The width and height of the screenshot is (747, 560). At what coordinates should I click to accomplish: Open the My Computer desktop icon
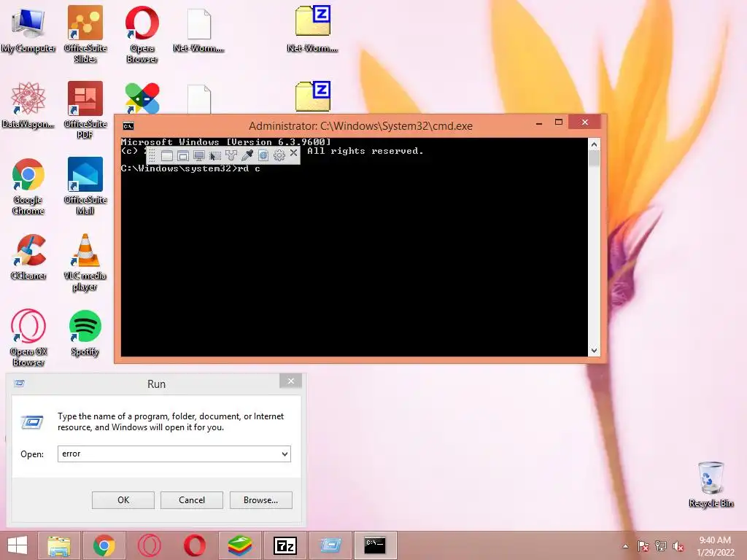click(x=28, y=31)
